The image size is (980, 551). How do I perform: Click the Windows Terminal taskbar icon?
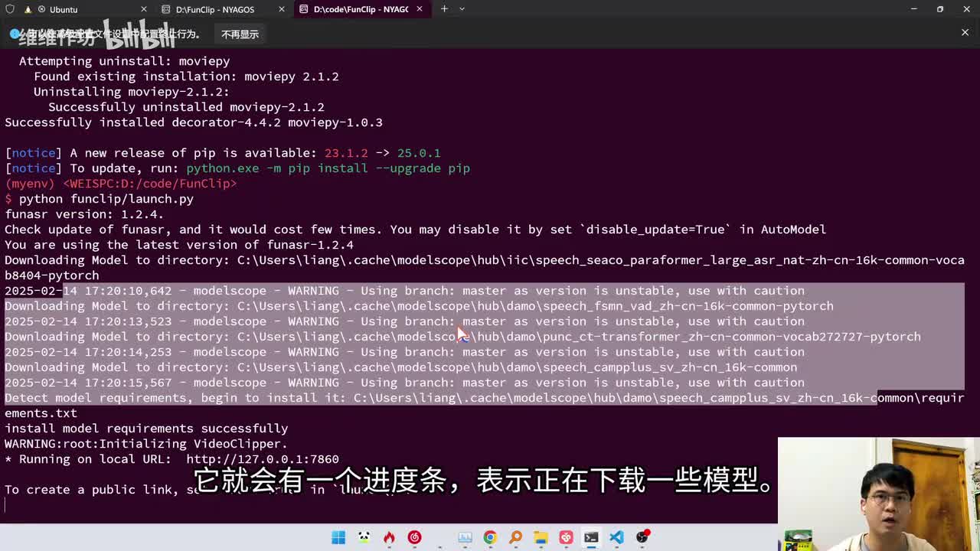click(x=591, y=537)
